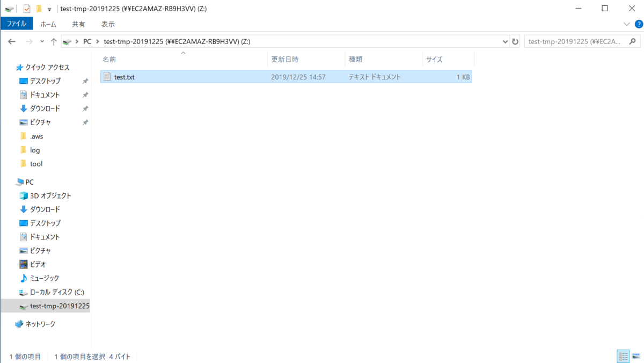Open ミュージック folder under PC
The image size is (644, 363).
(x=44, y=278)
